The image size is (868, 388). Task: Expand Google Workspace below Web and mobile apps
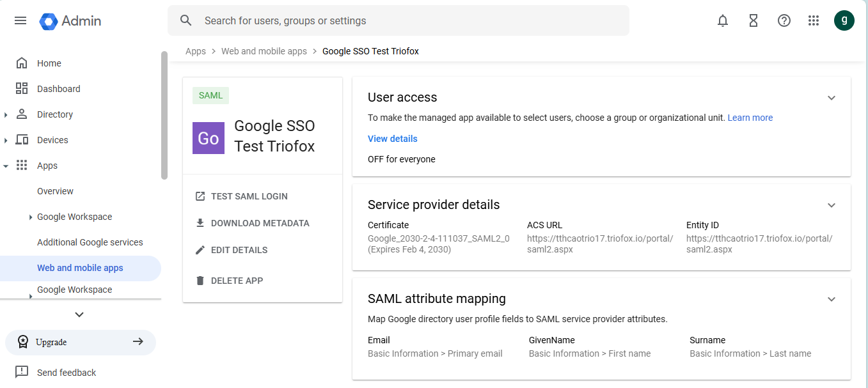(31, 295)
